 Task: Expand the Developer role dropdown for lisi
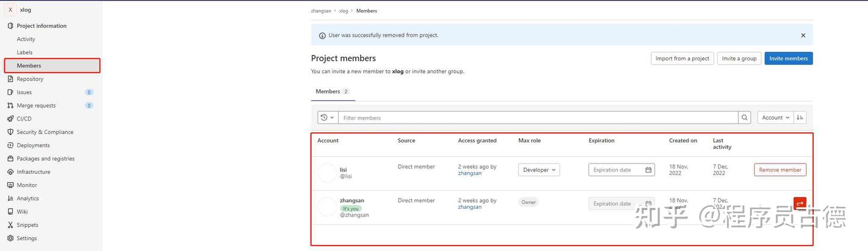(x=539, y=170)
